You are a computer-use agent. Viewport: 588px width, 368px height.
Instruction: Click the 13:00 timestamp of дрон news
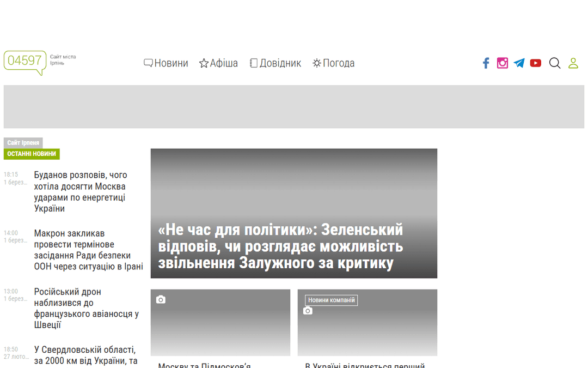[x=11, y=291]
